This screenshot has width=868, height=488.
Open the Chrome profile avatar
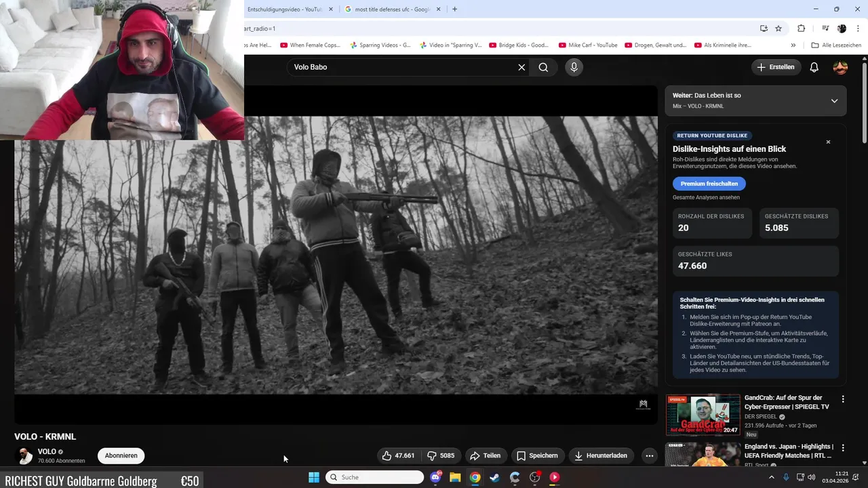[x=842, y=28]
